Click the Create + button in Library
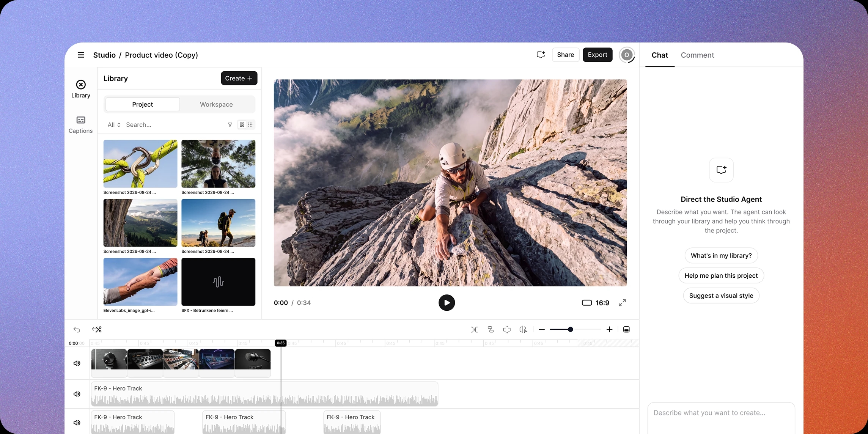The image size is (868, 434). tap(239, 78)
